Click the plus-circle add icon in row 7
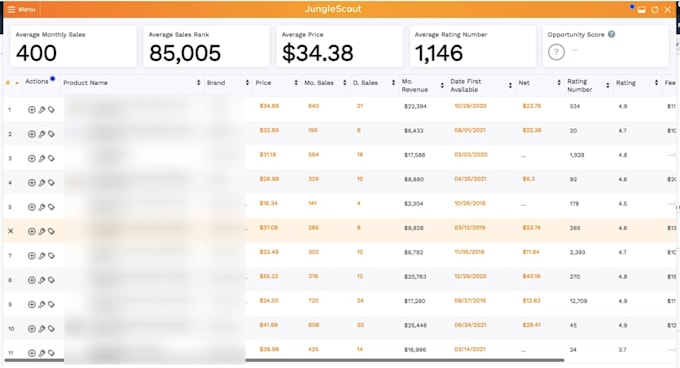The image size is (680, 368). point(32,256)
